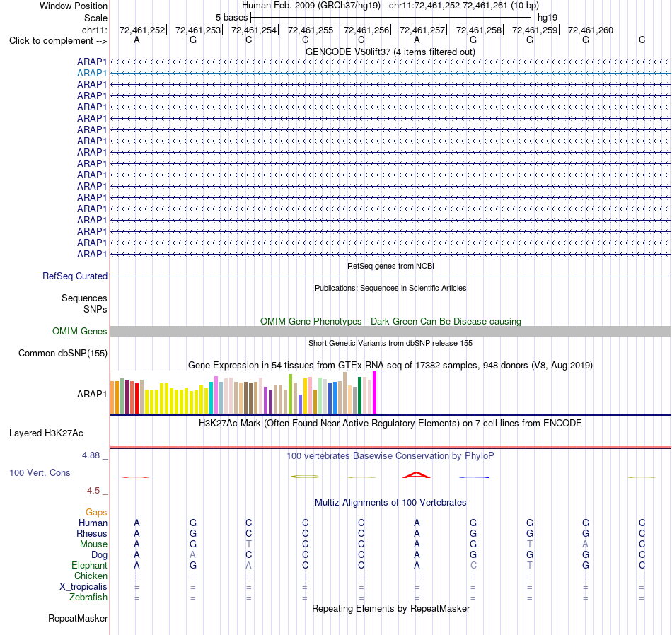Click the red PhyloP conservation peak
Image resolution: width=672 pixels, height=635 pixels.
[x=416, y=474]
